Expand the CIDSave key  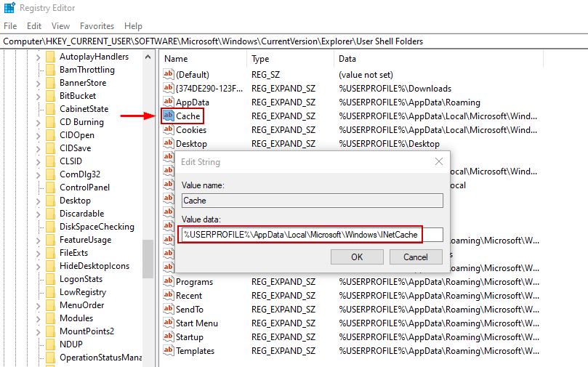click(x=39, y=149)
